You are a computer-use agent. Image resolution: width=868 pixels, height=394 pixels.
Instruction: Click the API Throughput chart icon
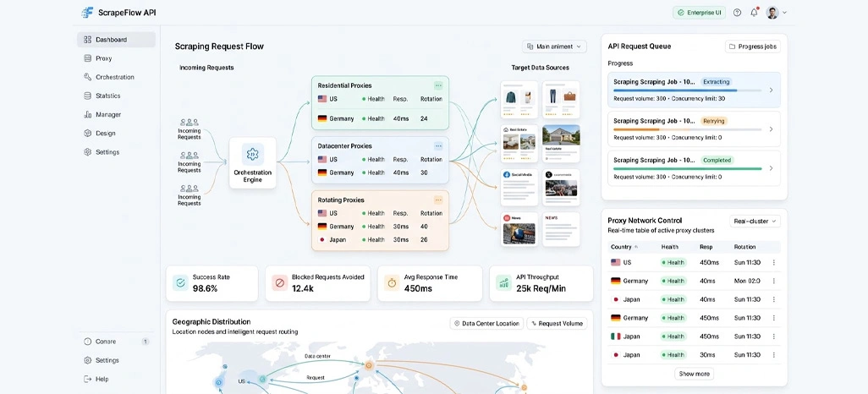point(503,282)
